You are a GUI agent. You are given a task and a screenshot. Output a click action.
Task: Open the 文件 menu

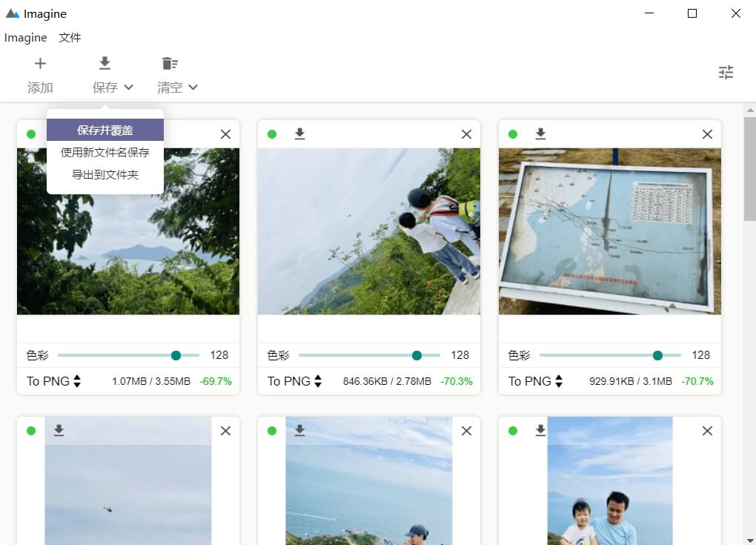[70, 38]
